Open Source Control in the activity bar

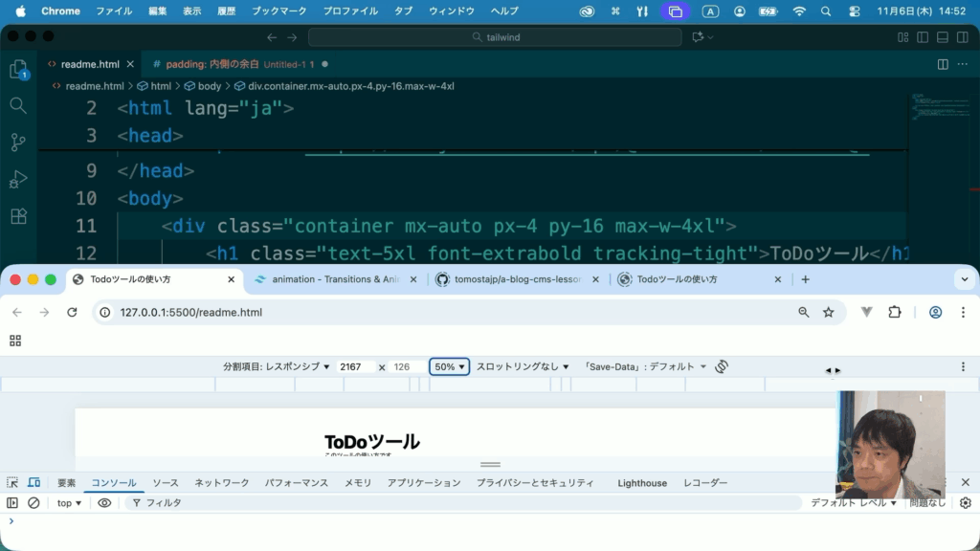[18, 143]
